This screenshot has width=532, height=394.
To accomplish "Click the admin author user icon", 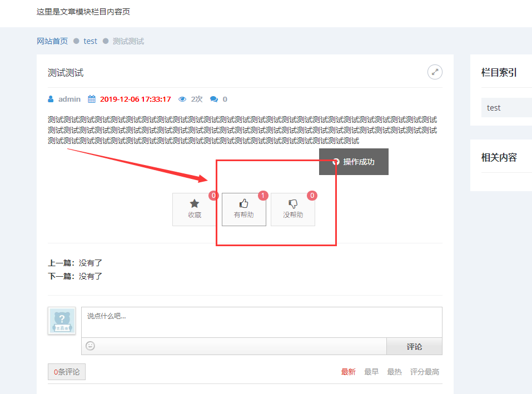I will (51, 99).
